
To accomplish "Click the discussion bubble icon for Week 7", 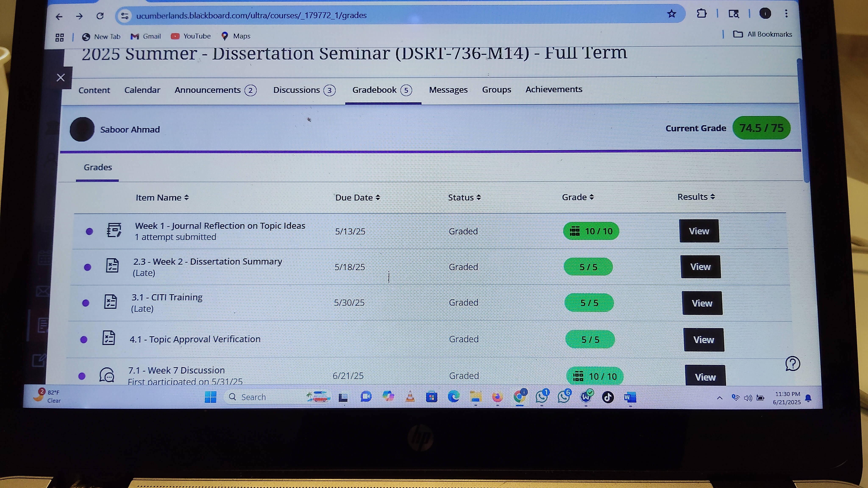I will 107,375.
